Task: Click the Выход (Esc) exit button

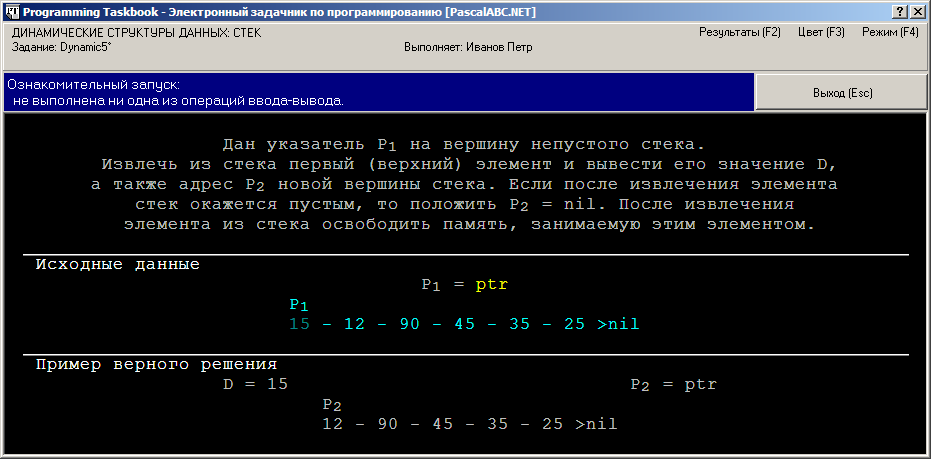Action: (x=842, y=93)
